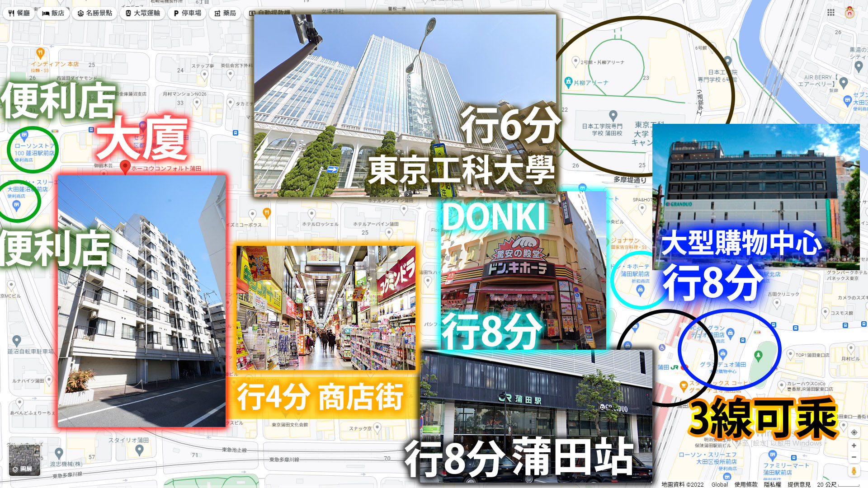868x488 pixels.
Task: Activate the Street View pegman
Action: (x=854, y=471)
